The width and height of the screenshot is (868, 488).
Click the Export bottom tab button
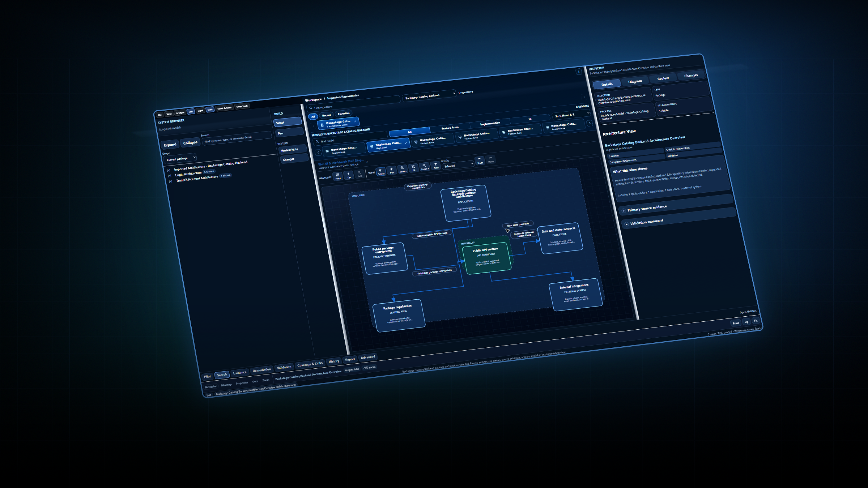[x=350, y=359]
